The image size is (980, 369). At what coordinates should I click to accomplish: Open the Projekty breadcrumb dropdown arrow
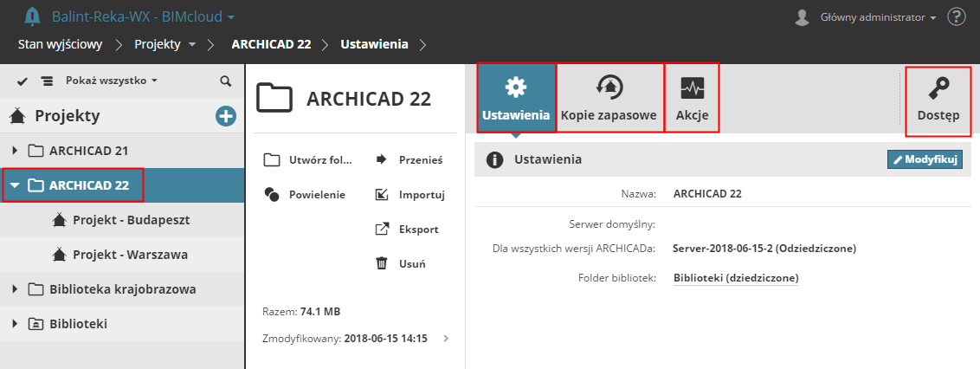pos(192,45)
